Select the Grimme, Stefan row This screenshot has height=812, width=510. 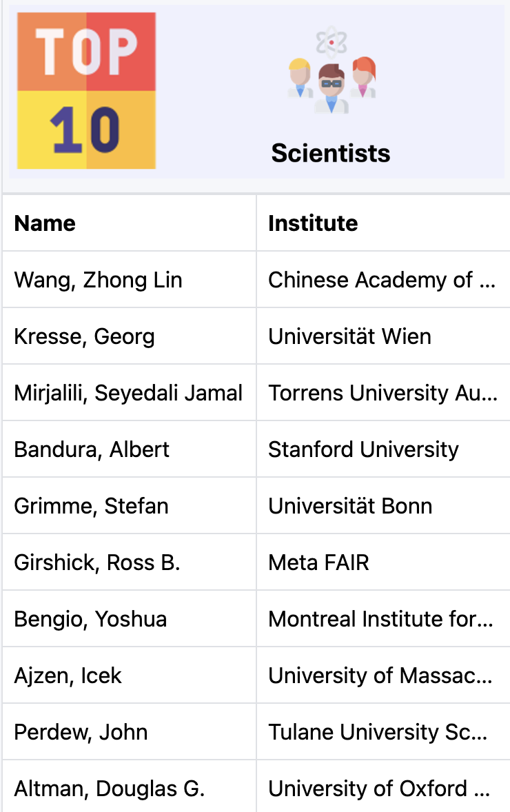point(91,506)
